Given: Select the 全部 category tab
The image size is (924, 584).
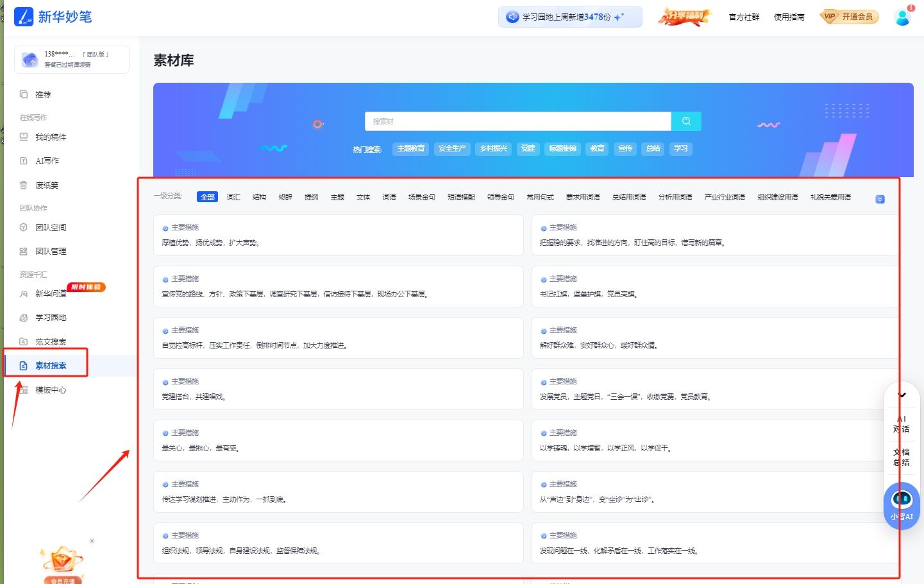Looking at the screenshot, I should point(208,197).
